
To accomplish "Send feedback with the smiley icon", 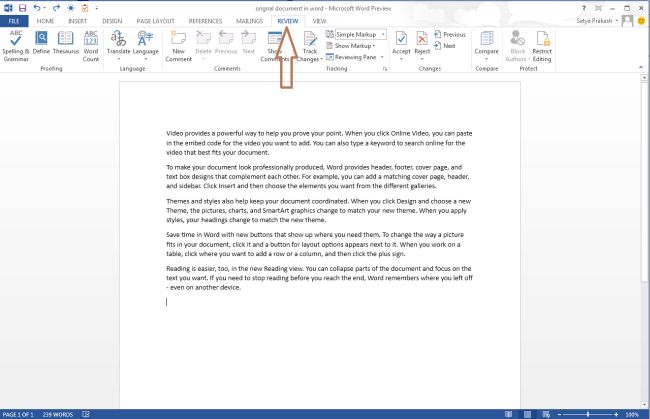I will click(x=642, y=20).
